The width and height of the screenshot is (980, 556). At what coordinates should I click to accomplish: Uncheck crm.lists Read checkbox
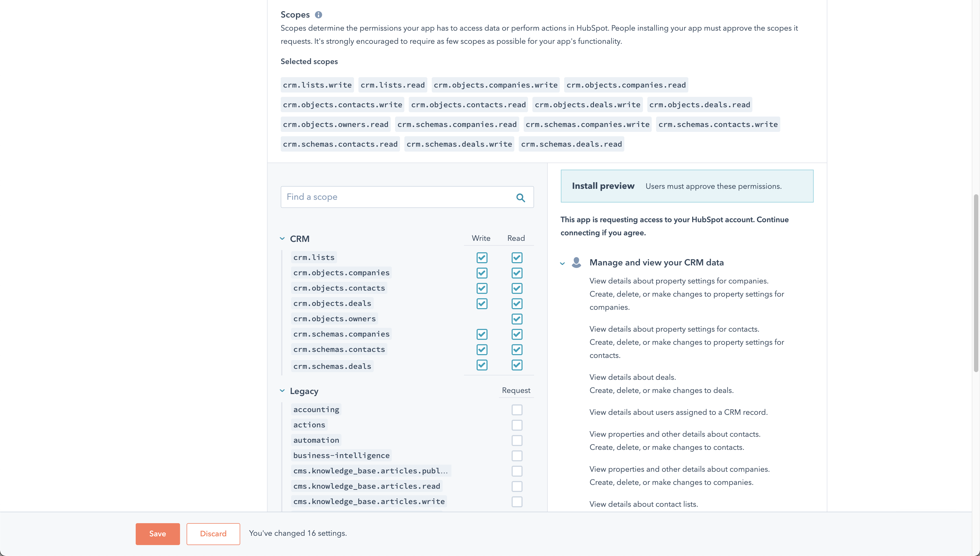(x=517, y=258)
